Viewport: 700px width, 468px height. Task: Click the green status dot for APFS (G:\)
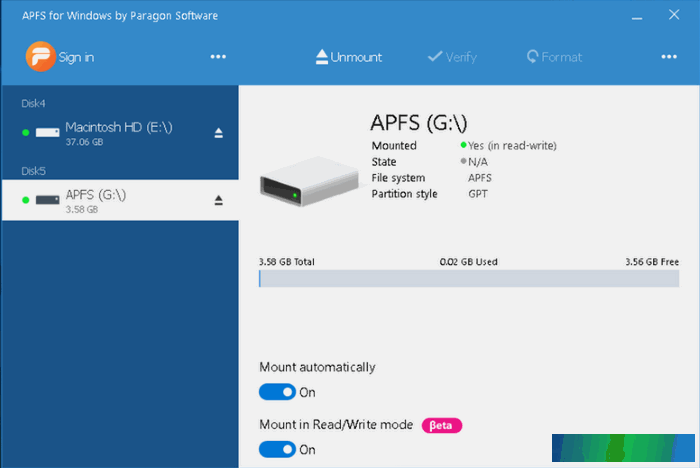click(26, 200)
